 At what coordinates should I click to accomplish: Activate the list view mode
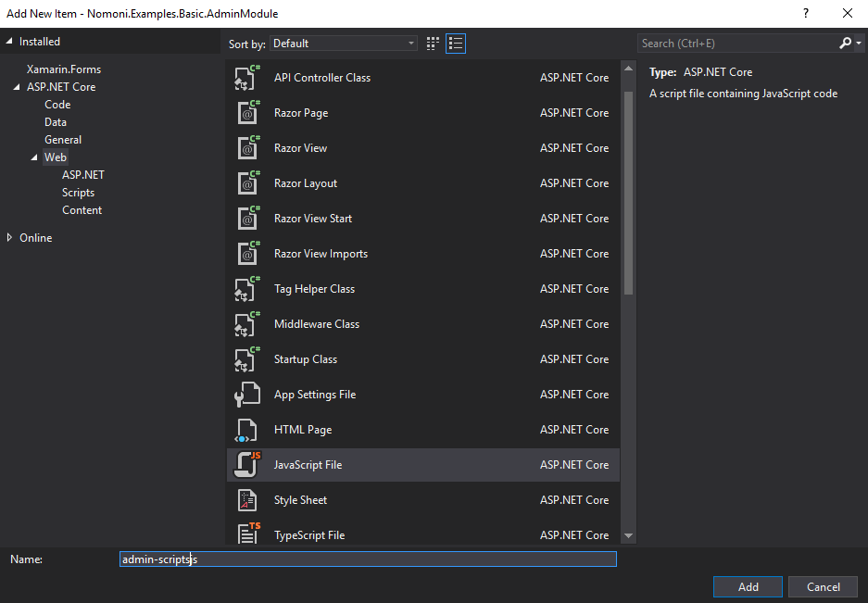(455, 43)
